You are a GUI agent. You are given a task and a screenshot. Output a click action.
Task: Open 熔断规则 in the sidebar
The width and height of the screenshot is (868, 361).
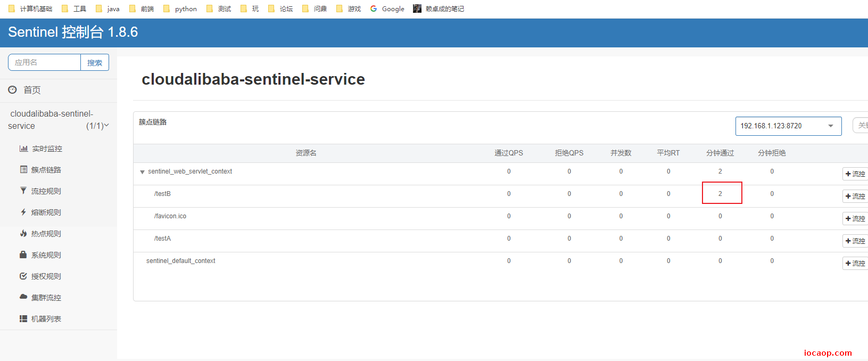tap(46, 212)
